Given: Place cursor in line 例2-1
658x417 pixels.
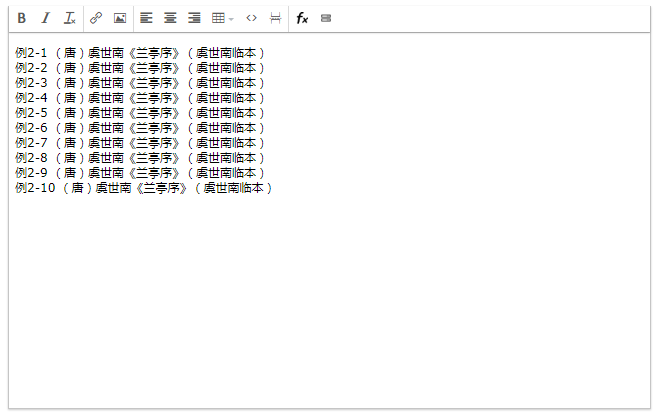Looking at the screenshot, I should (140, 52).
